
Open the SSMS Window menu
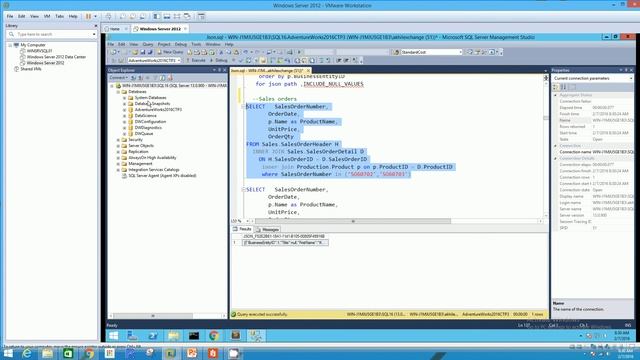213,44
